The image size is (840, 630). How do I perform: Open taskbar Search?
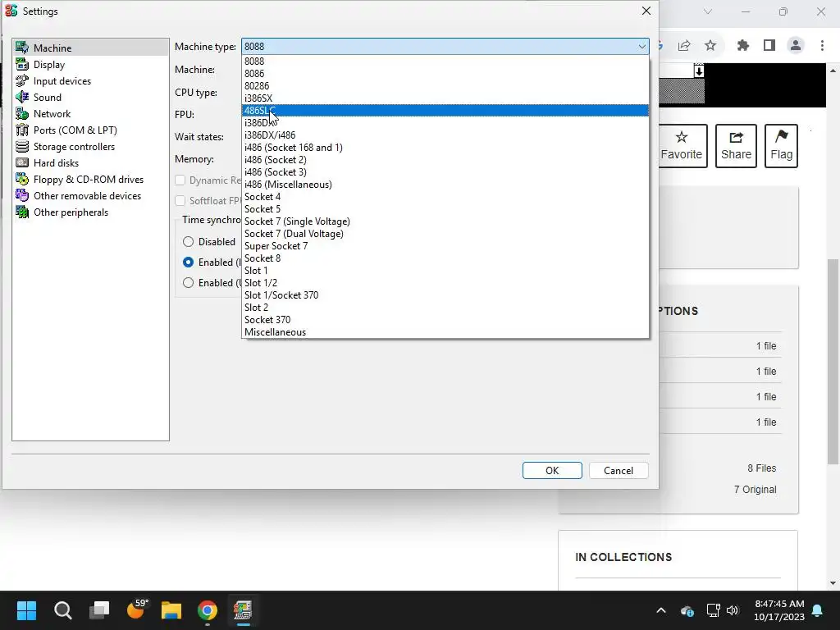point(62,610)
